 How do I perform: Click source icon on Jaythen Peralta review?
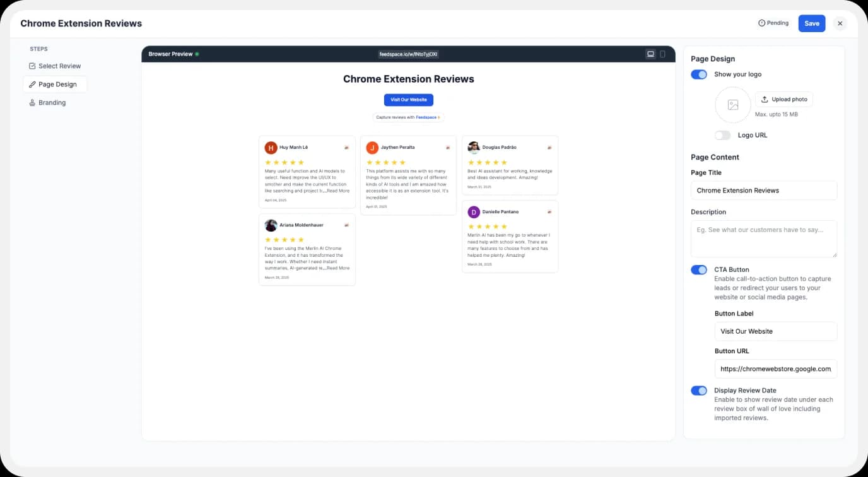click(x=448, y=148)
